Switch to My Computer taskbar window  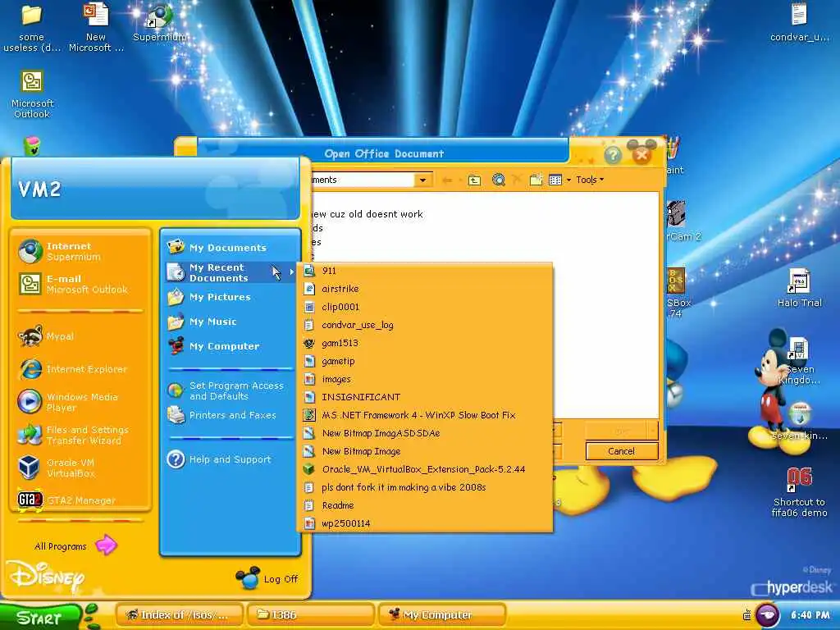pyautogui.click(x=442, y=615)
